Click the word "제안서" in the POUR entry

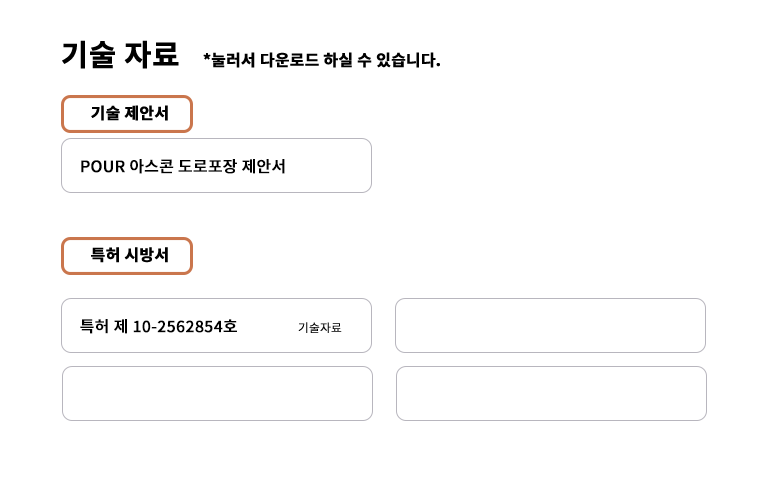pyautogui.click(x=264, y=166)
